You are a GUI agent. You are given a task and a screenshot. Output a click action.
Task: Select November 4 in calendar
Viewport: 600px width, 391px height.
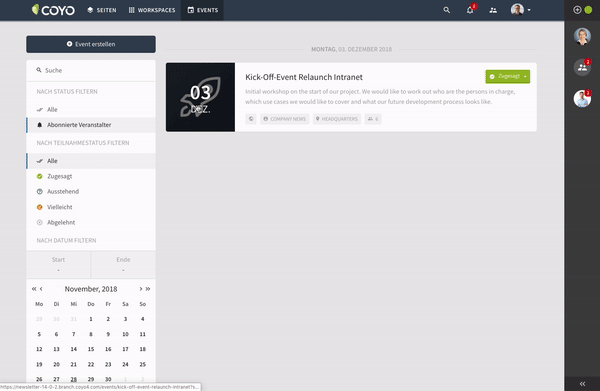click(142, 319)
